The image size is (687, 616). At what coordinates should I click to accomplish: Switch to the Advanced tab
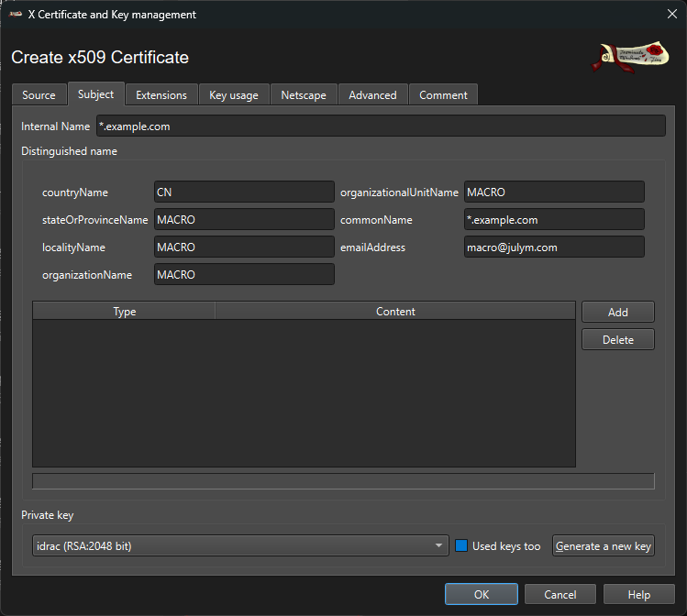tap(373, 95)
